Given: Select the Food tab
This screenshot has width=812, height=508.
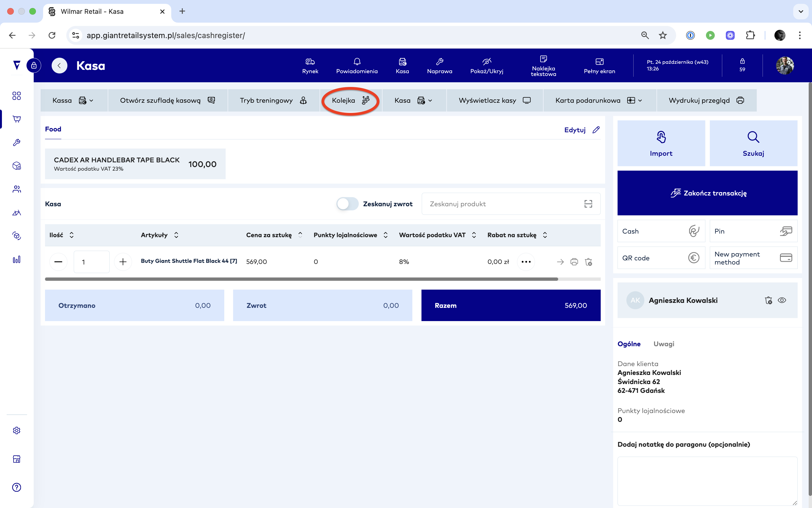Looking at the screenshot, I should (x=53, y=129).
